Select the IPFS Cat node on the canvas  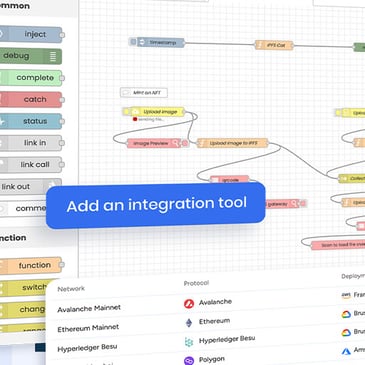(274, 45)
